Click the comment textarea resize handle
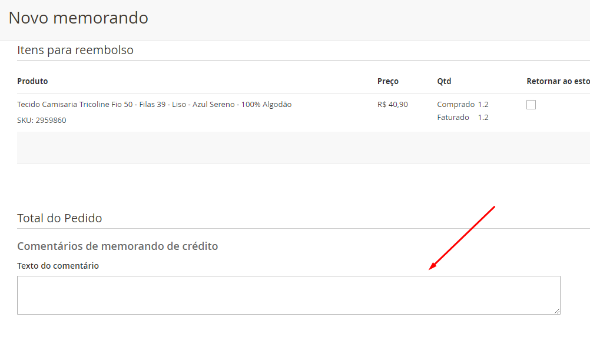The image size is (590, 364). pyautogui.click(x=556, y=310)
